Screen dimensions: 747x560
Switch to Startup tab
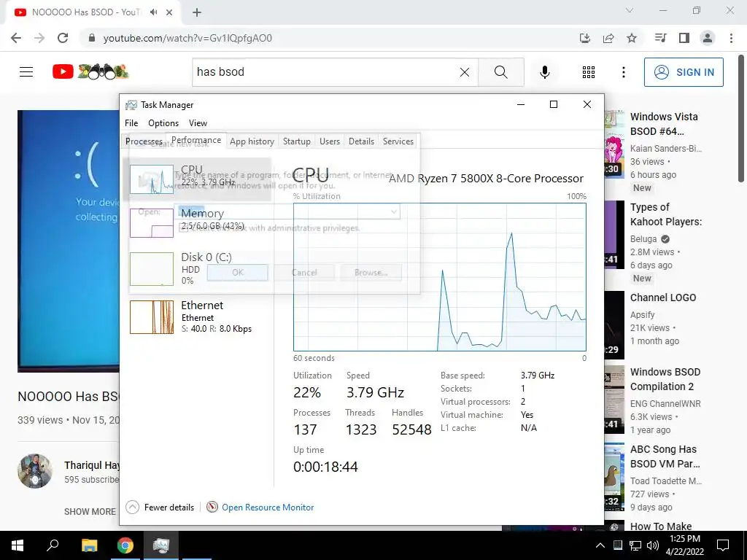[296, 141]
